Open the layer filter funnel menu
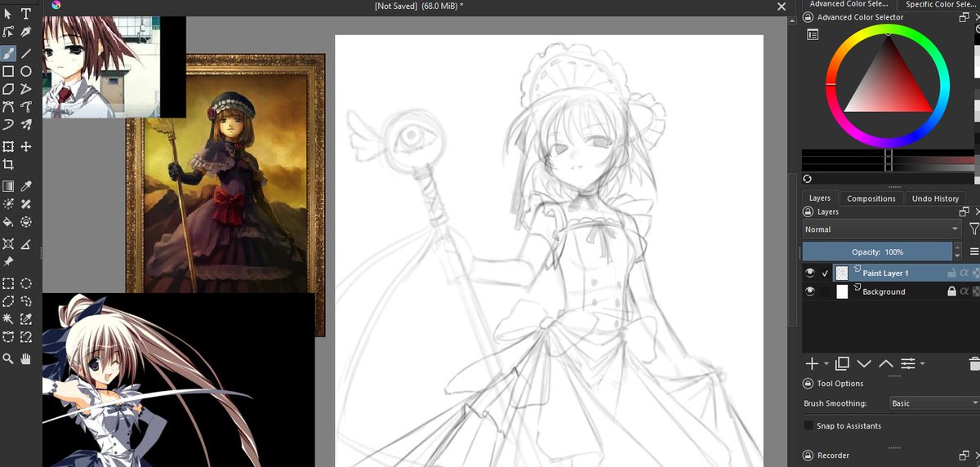The width and height of the screenshot is (980, 467). click(x=973, y=229)
